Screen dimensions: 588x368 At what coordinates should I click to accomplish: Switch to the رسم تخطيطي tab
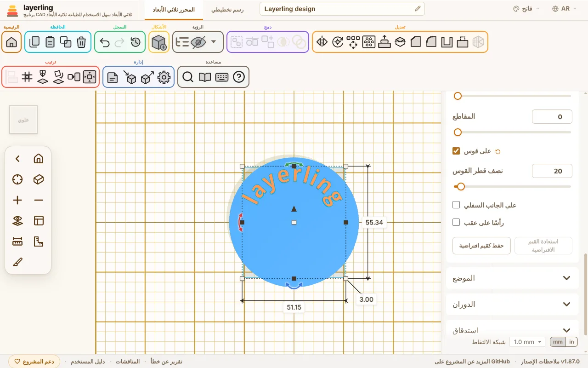(x=228, y=10)
